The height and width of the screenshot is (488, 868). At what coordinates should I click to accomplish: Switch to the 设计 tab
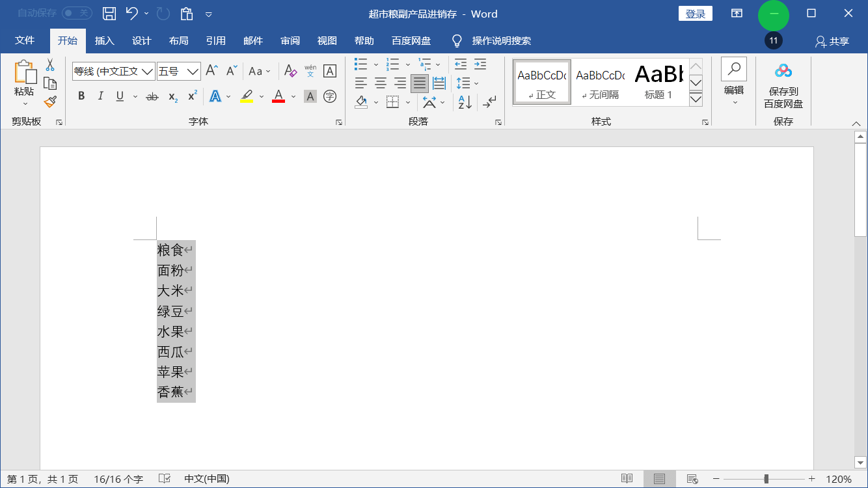tap(141, 40)
